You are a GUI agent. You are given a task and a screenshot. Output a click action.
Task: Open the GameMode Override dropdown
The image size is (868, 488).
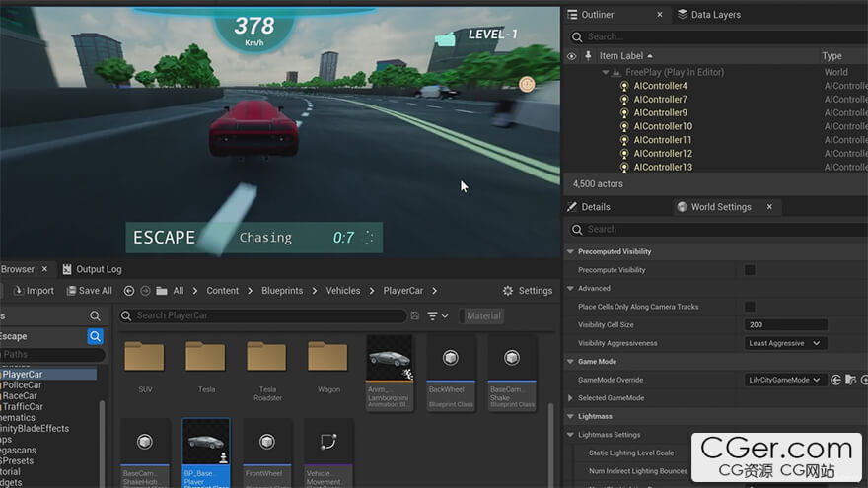(785, 380)
